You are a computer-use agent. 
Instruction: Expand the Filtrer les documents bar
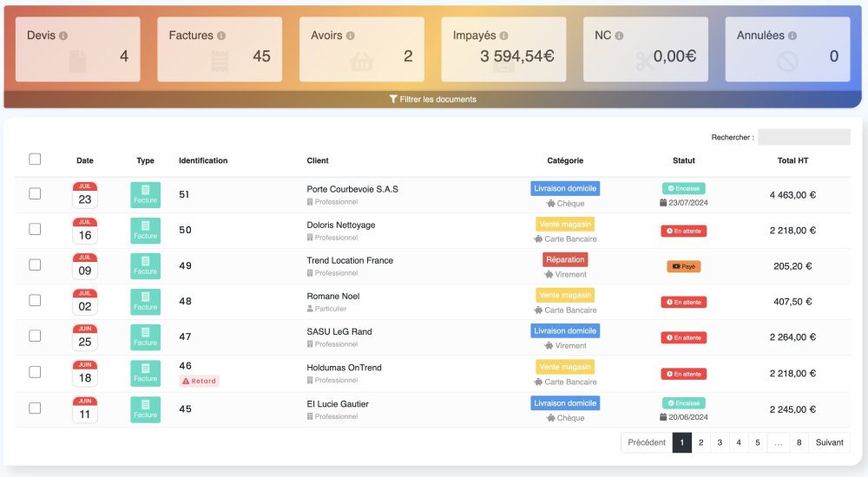point(432,99)
